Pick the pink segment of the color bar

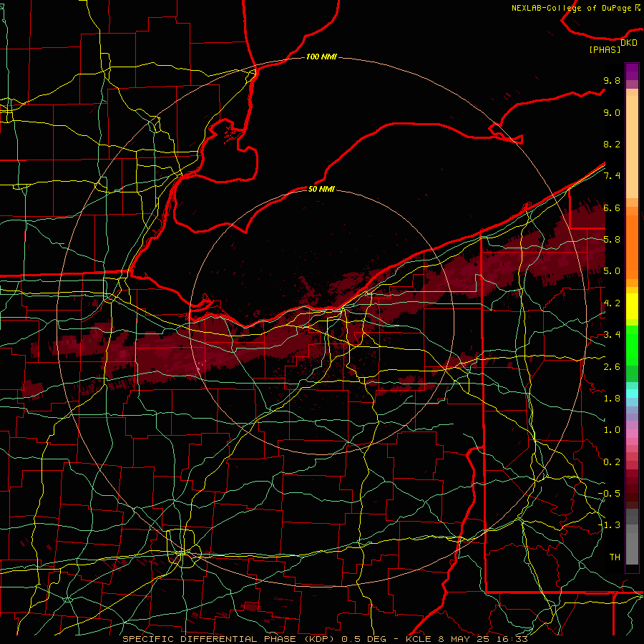tap(632, 434)
